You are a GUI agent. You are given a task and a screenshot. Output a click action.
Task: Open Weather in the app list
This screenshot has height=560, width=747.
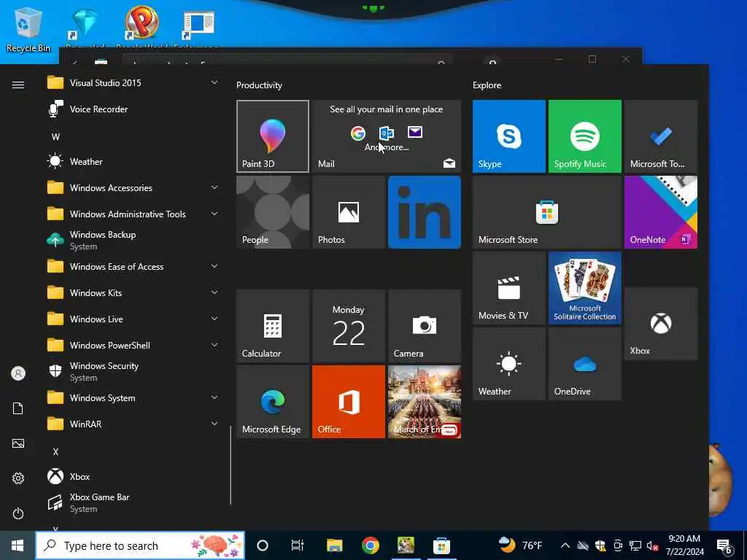click(133, 161)
